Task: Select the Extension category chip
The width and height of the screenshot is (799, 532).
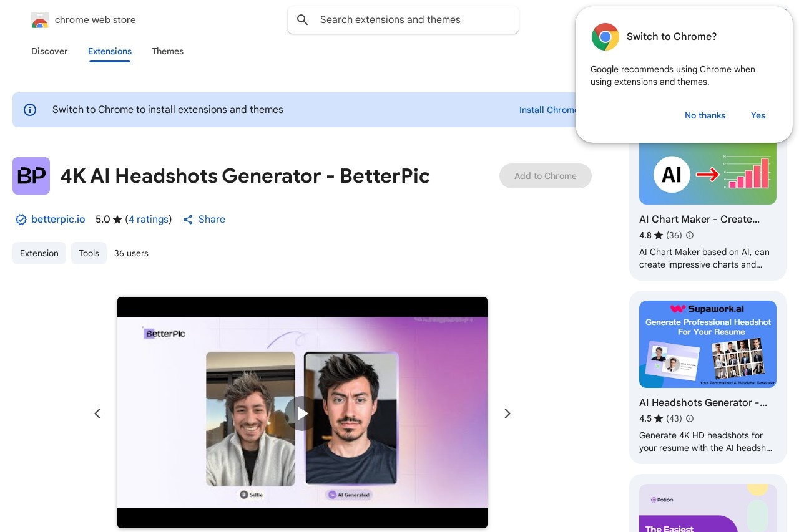Action: (x=39, y=253)
